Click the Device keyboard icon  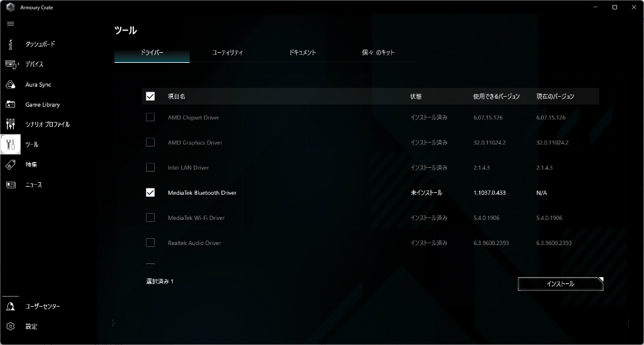pos(11,64)
